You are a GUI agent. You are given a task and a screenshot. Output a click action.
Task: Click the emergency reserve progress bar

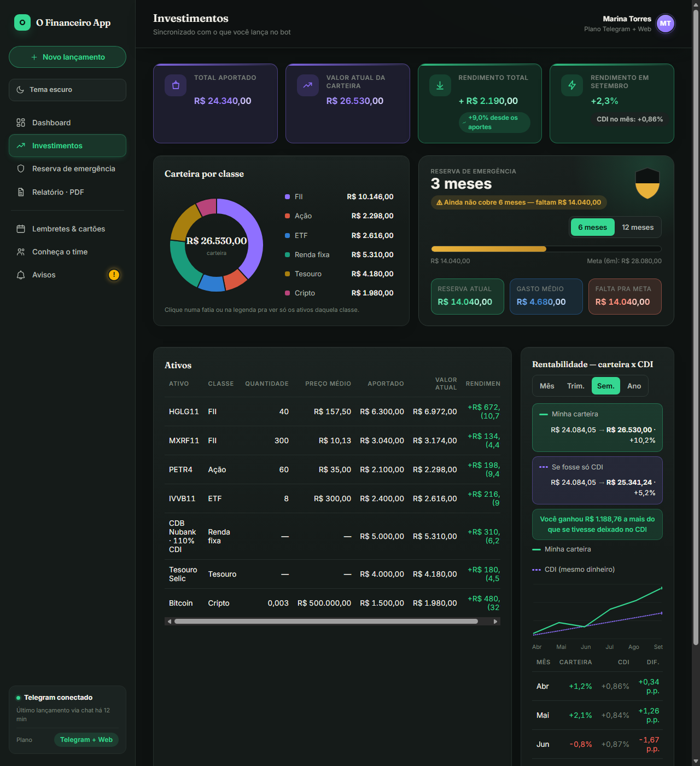[x=546, y=249]
